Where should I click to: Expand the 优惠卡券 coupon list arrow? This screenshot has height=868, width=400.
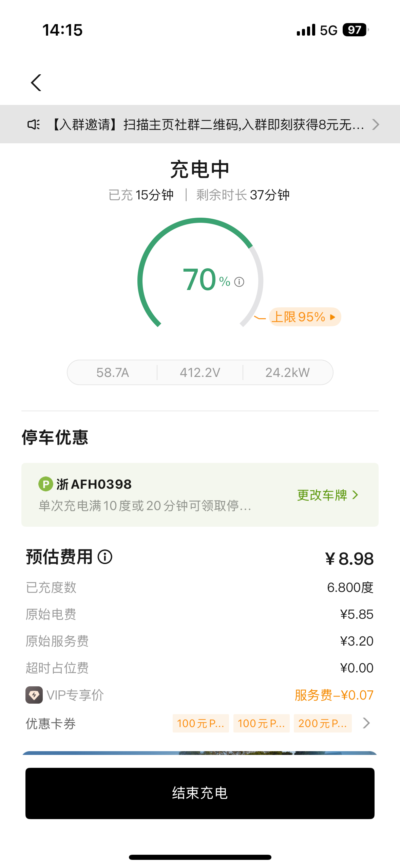(366, 723)
